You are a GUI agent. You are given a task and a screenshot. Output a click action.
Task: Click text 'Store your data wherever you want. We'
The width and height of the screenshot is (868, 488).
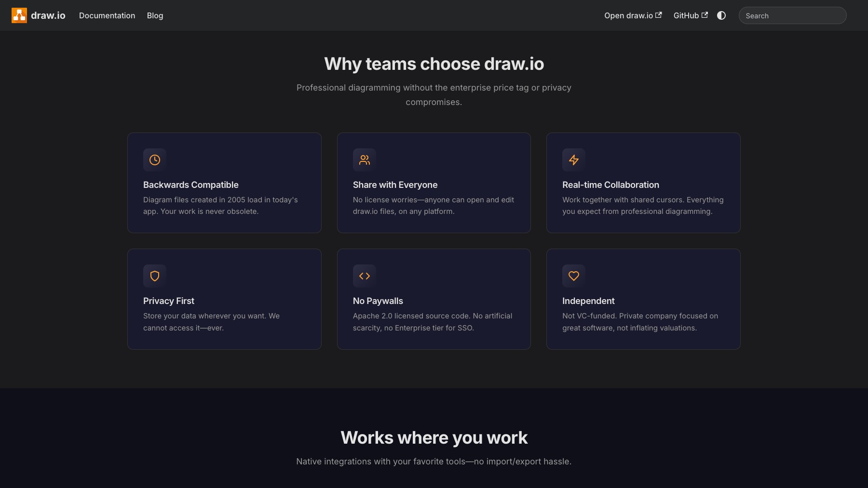[x=211, y=316]
